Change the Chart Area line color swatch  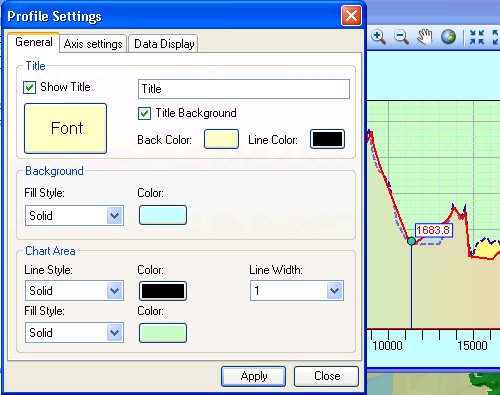(163, 291)
